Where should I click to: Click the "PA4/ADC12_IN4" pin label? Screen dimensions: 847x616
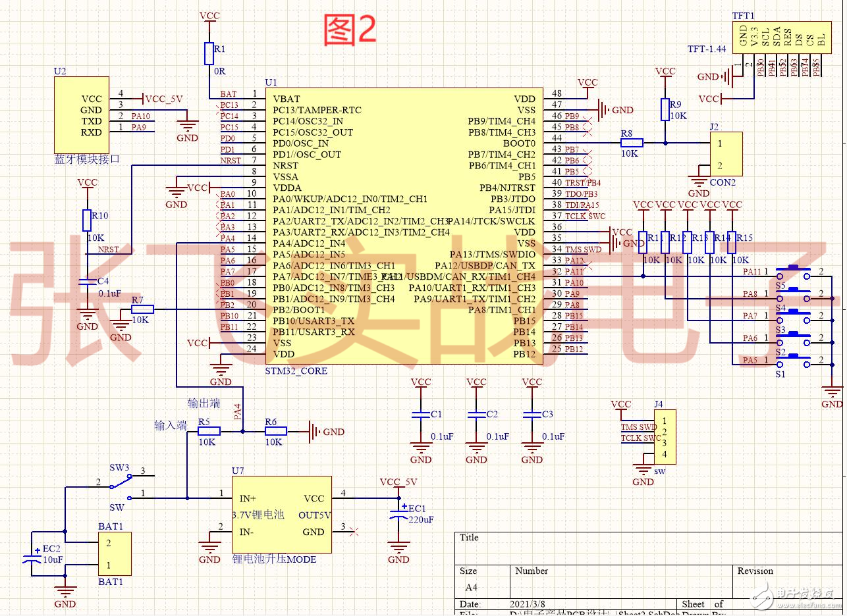pos(309,243)
